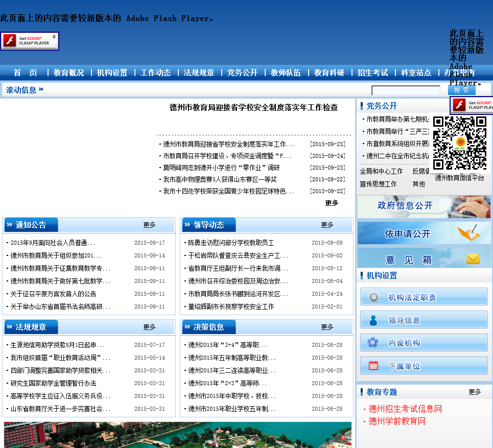
Task: Open the 政府信息公开 banner
Action: pyautogui.click(x=424, y=206)
